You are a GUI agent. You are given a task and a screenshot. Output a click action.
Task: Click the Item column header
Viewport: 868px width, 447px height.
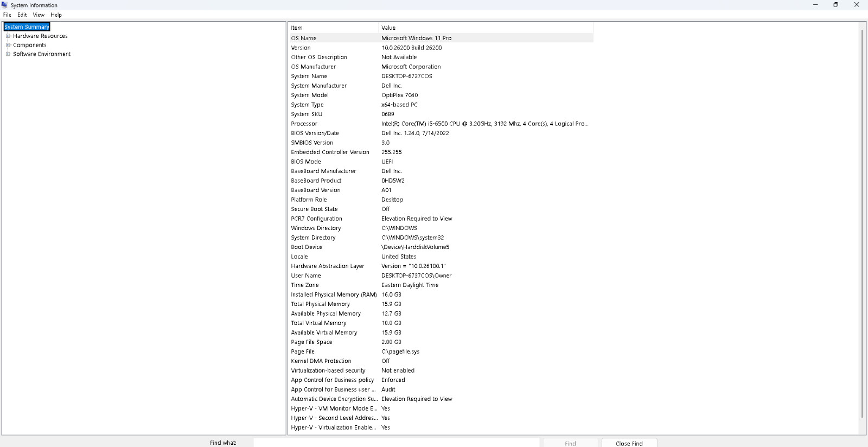[x=333, y=28]
